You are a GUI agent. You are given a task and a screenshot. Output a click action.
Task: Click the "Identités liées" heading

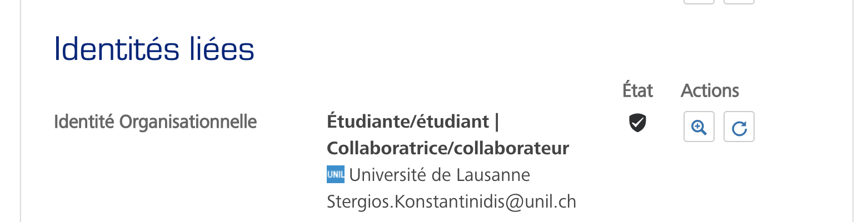tap(154, 49)
